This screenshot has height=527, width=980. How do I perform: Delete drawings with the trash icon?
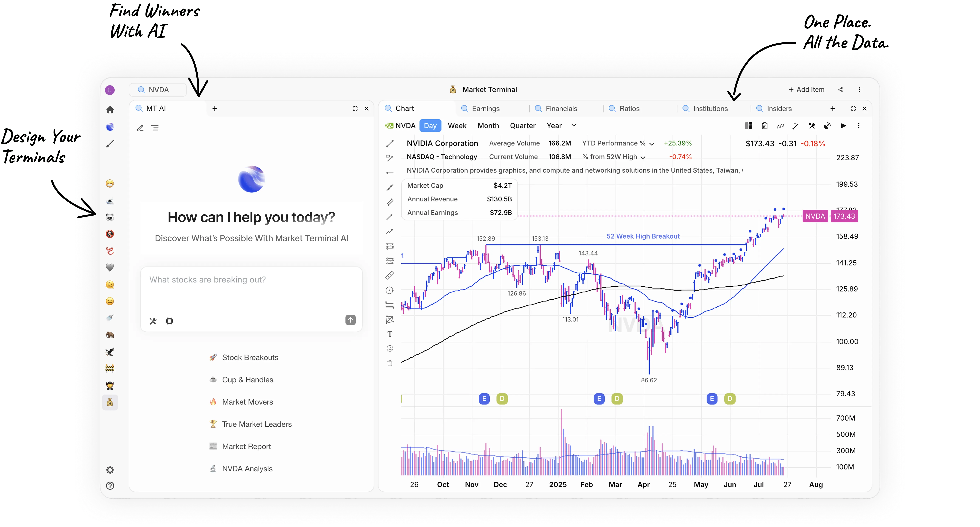pyautogui.click(x=390, y=363)
